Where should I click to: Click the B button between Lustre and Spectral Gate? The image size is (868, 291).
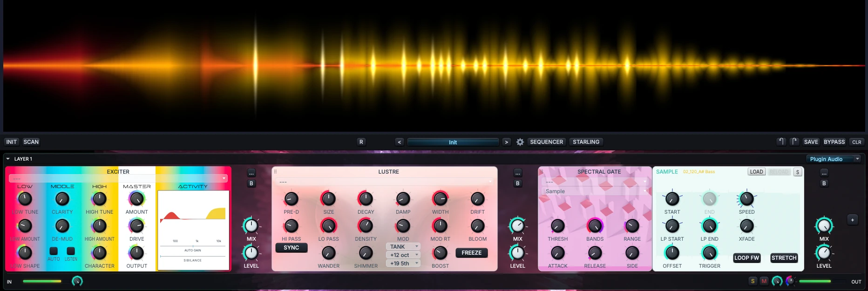click(517, 183)
